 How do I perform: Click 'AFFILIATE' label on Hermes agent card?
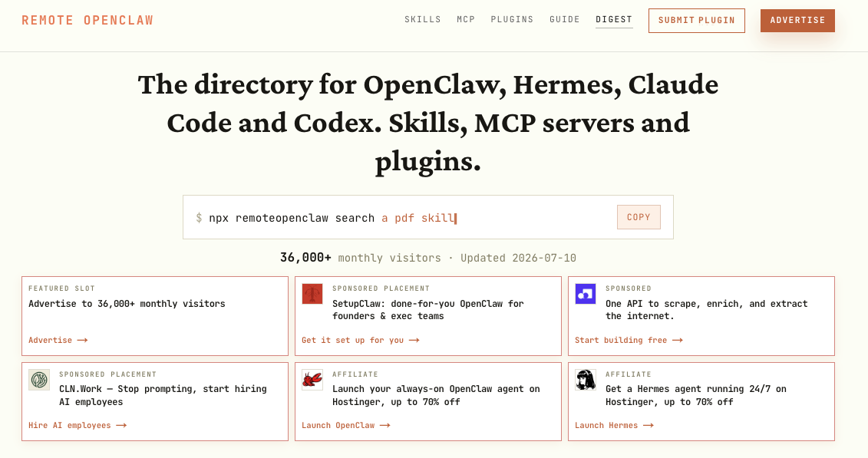point(629,374)
